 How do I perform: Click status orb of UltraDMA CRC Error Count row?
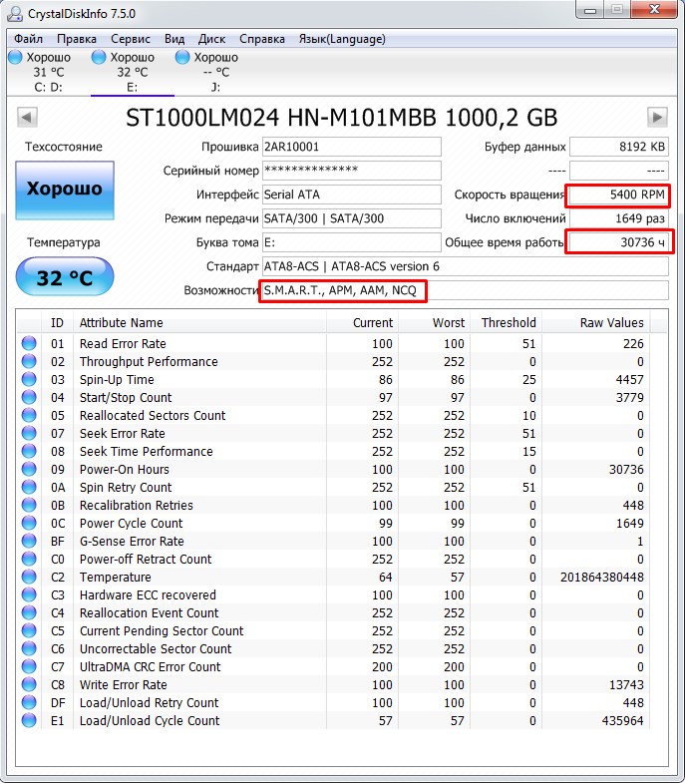[29, 667]
